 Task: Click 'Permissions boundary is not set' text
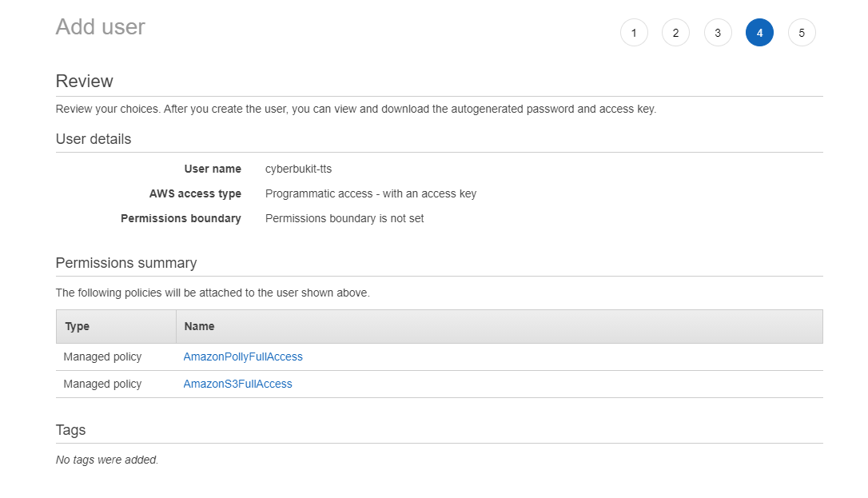tap(344, 218)
